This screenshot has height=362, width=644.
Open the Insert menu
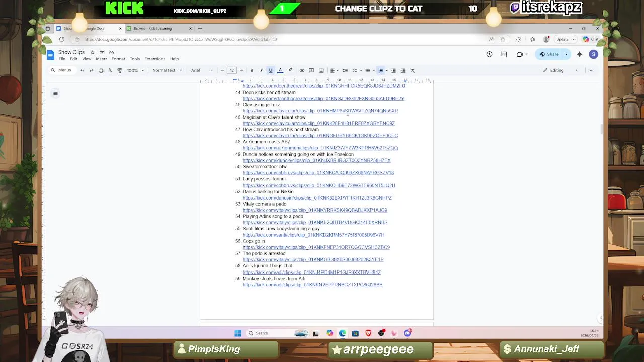pos(101,59)
